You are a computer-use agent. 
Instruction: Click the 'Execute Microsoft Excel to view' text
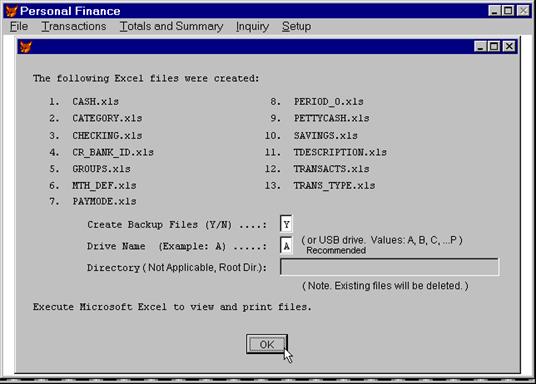(x=172, y=307)
